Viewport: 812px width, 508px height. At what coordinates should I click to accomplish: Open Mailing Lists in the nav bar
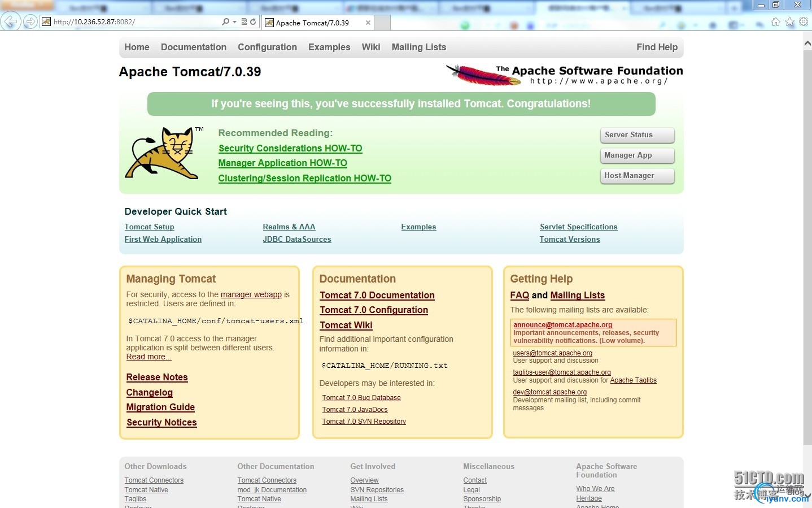click(x=419, y=47)
